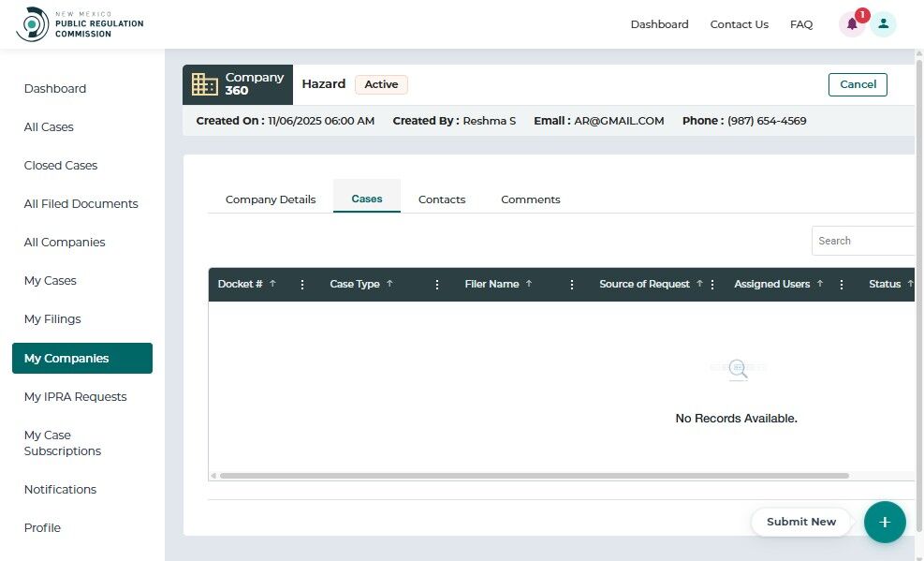The width and height of the screenshot is (924, 561).
Task: Sort by Case Type arrow
Action: click(389, 284)
